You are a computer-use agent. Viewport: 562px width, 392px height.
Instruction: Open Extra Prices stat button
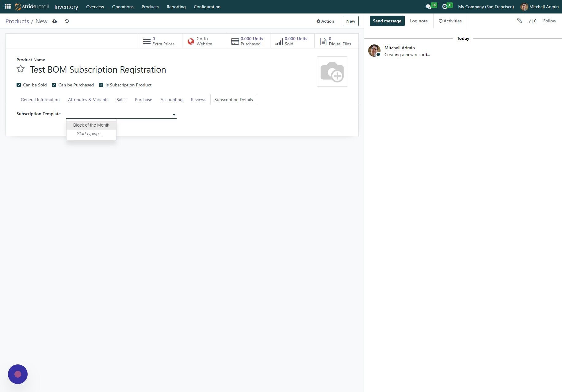160,41
